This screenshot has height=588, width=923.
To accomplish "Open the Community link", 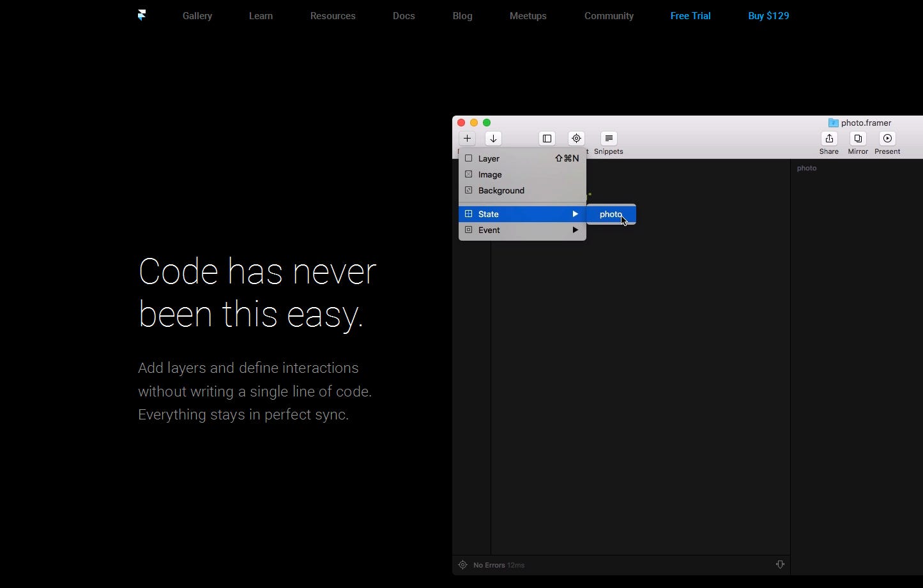I will point(609,16).
